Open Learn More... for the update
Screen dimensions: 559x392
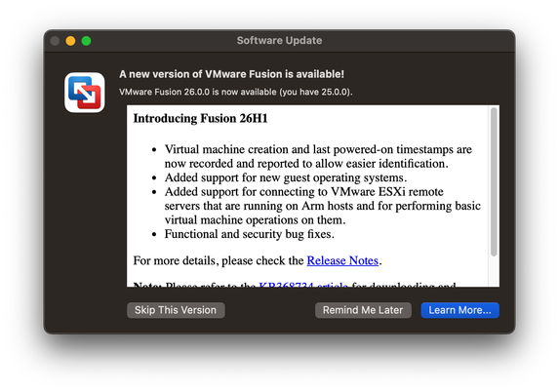pyautogui.click(x=459, y=310)
